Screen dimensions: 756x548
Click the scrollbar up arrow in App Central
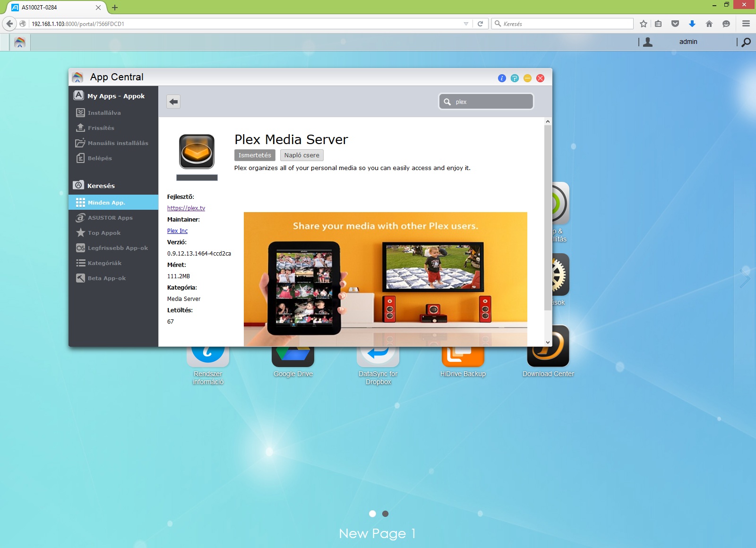coord(548,121)
